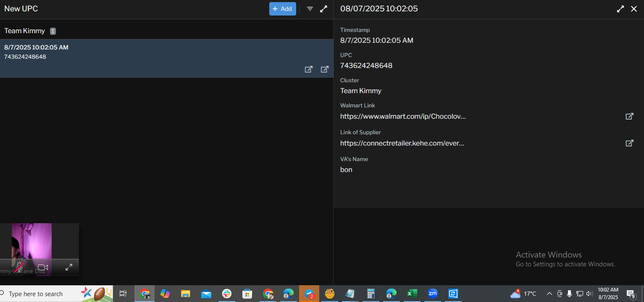Close the record detail panel
644x302 pixels.
point(634,9)
